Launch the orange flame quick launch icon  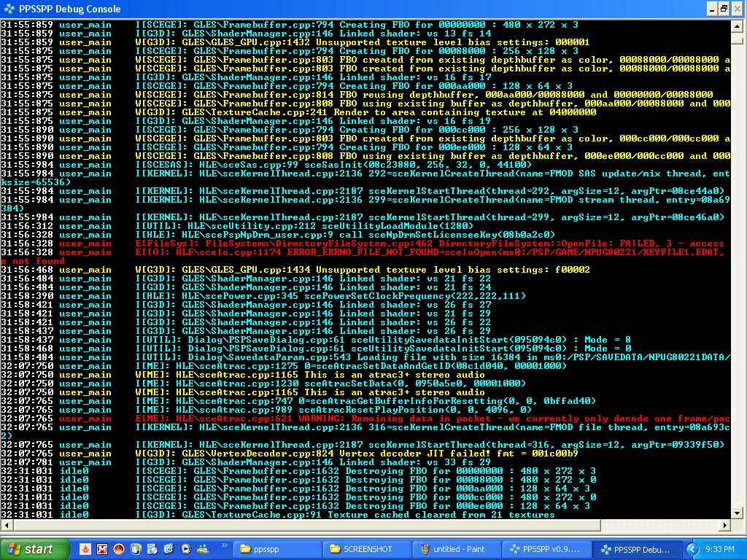pos(85,549)
